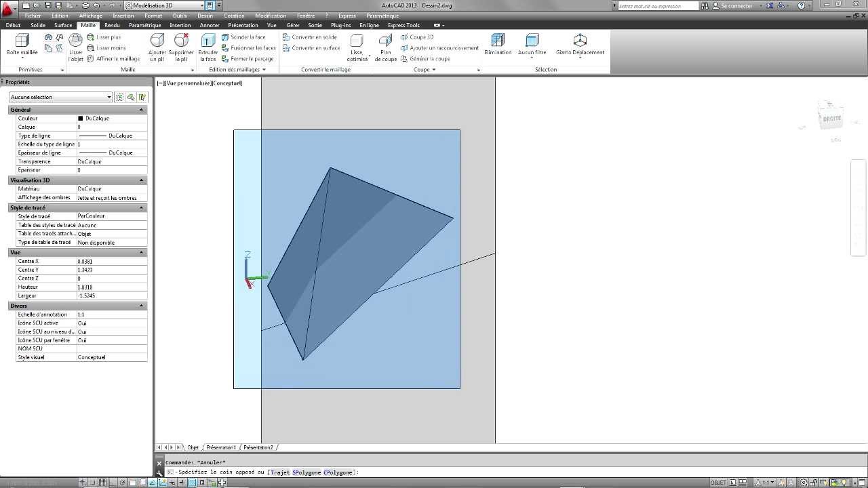Switch to Présentation1 layout tab
Viewport: 868px width, 488px height.
[221, 447]
